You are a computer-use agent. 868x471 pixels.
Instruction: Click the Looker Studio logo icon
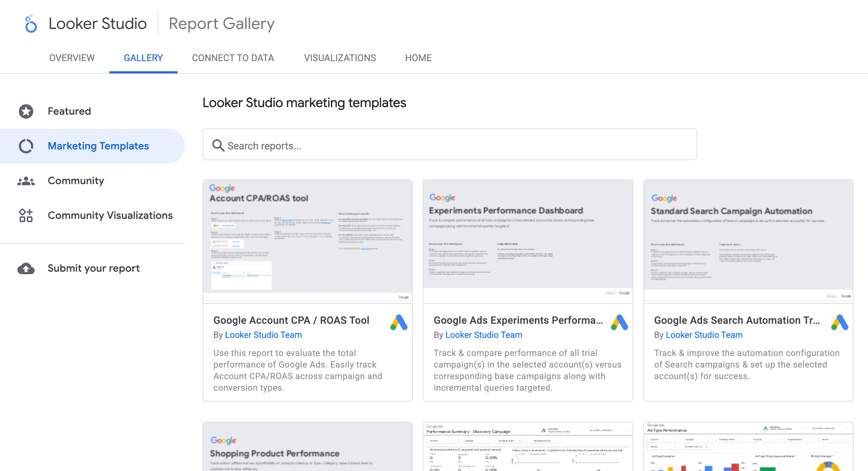point(30,23)
